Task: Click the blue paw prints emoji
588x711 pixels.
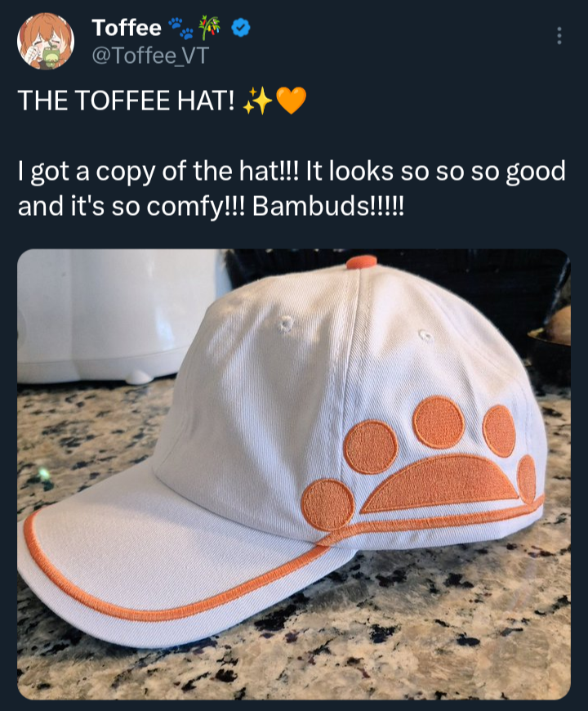Action: click(x=181, y=28)
